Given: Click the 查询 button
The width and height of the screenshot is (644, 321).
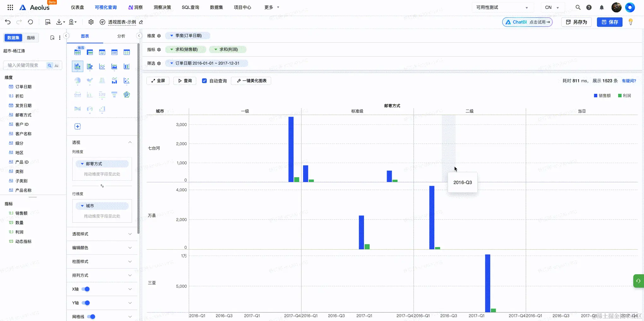Looking at the screenshot, I should click(185, 81).
